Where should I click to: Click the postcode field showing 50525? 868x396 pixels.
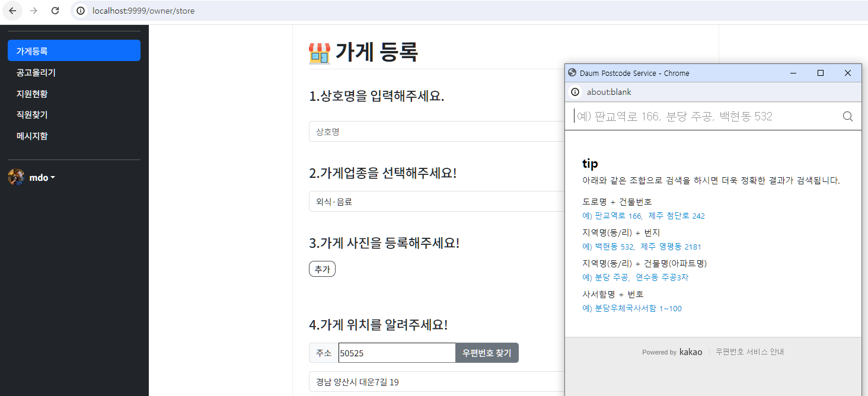pyautogui.click(x=397, y=353)
